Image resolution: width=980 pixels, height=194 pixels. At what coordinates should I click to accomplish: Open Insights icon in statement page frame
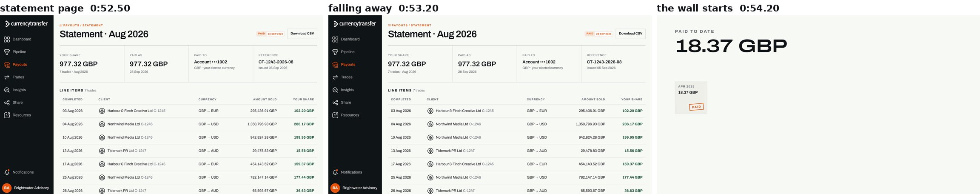click(7, 90)
